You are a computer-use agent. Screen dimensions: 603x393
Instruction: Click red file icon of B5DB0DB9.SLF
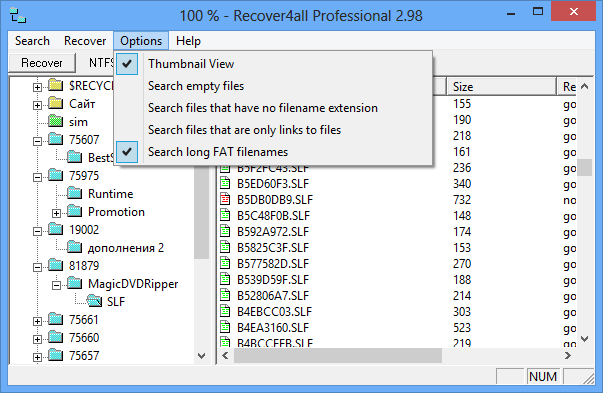coord(225,200)
